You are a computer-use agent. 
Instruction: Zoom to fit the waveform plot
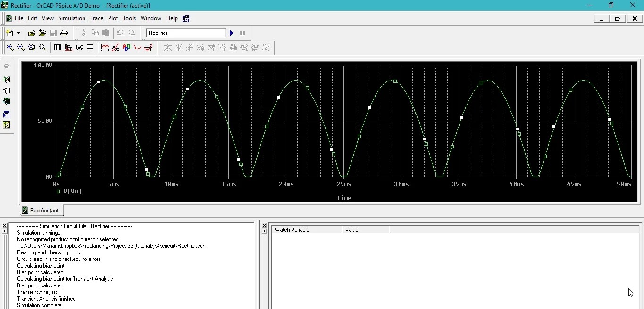coord(43,47)
